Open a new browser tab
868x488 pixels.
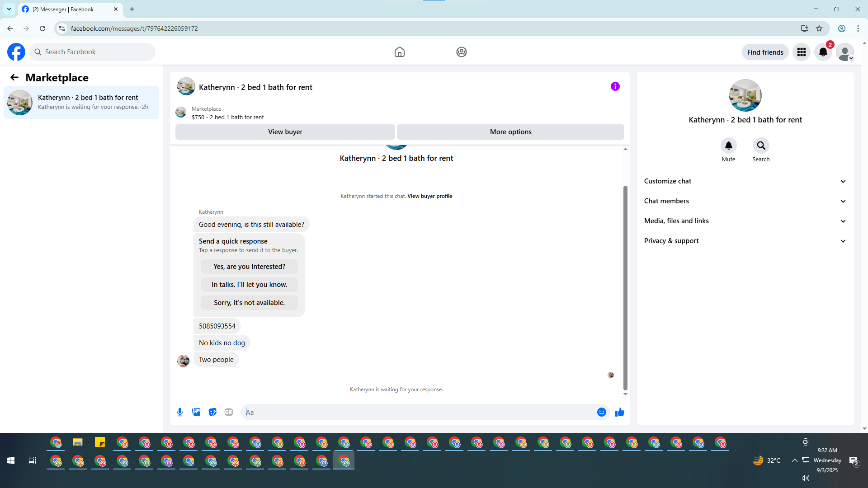pos(132,9)
